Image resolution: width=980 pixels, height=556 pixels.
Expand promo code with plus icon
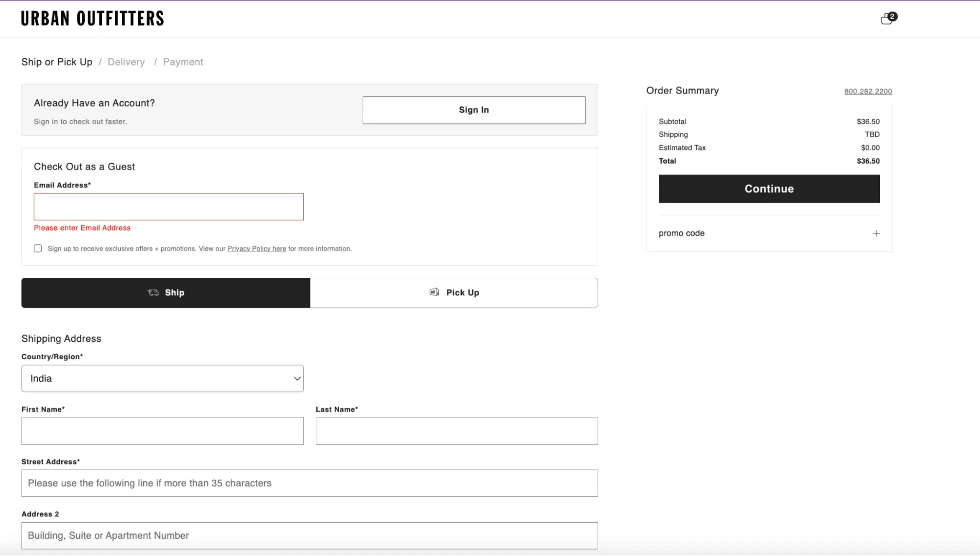[x=876, y=234]
